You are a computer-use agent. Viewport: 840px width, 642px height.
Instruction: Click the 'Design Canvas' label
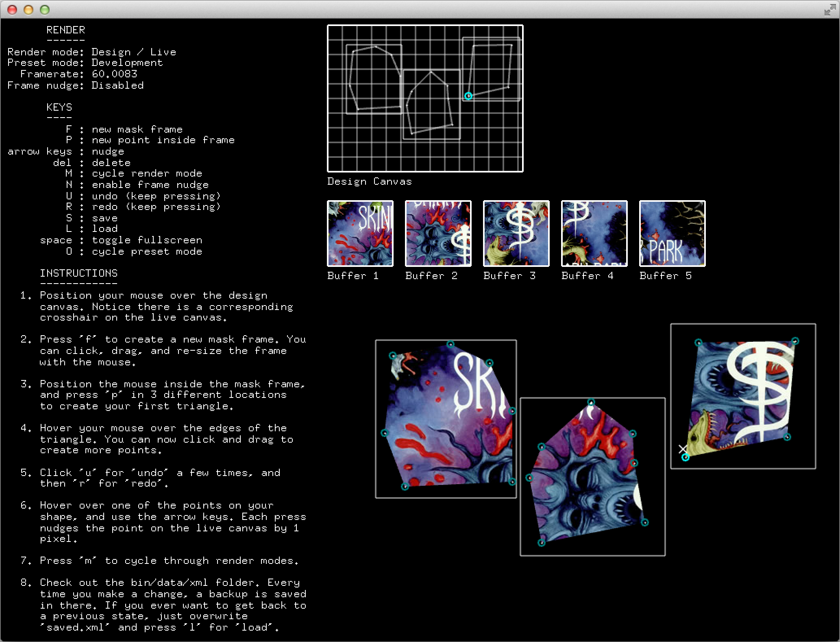[370, 181]
